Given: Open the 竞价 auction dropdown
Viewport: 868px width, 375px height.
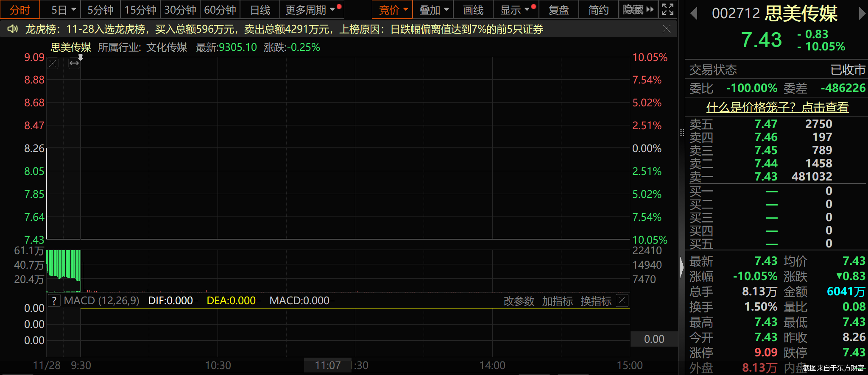Looking at the screenshot, I should (x=393, y=9).
